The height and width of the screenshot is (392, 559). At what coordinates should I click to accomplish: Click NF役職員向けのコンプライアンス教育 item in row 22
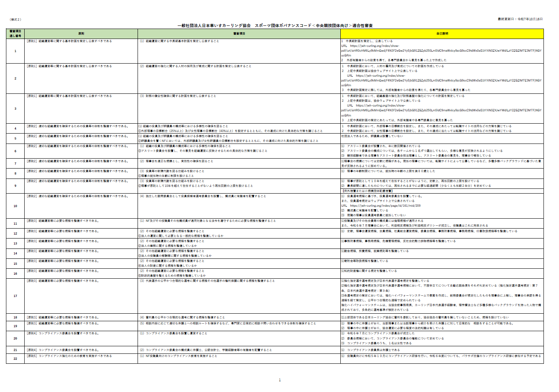[179, 356]
